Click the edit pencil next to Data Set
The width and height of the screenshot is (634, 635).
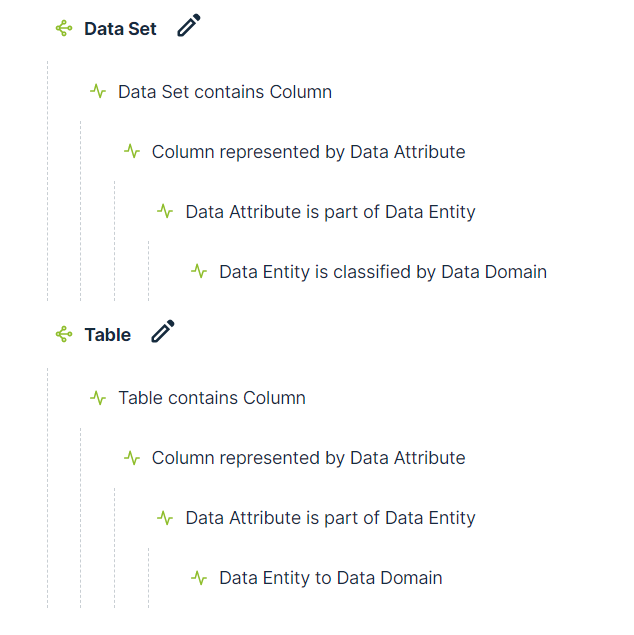click(x=189, y=27)
